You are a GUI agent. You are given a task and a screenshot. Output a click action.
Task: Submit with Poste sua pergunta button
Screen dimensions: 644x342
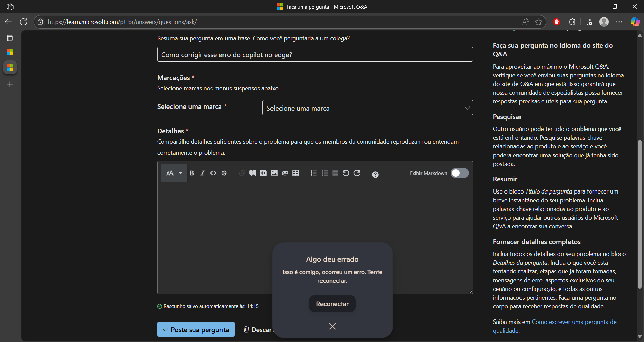pos(196,329)
